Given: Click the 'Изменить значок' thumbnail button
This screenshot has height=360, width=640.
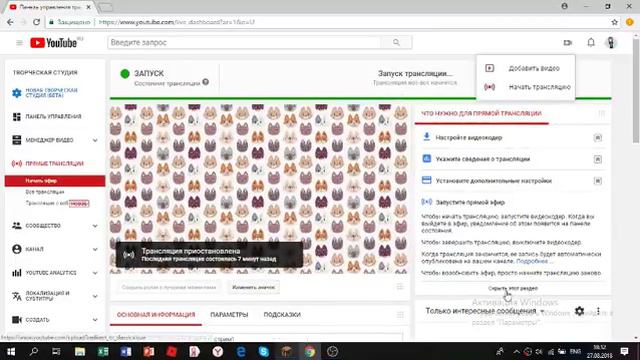Looking at the screenshot, I should (253, 287).
